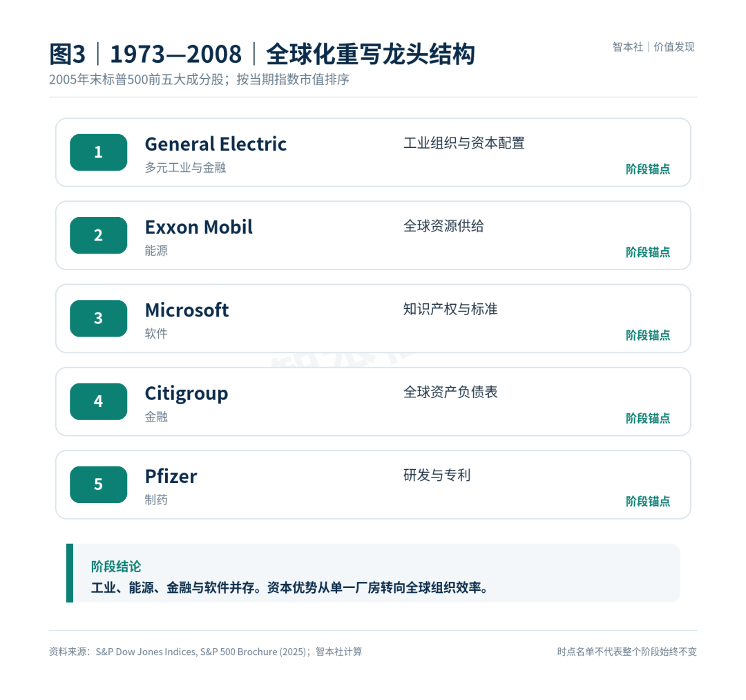Select the Exxon Mobil company name
Screen dimensions: 746x700
click(199, 227)
